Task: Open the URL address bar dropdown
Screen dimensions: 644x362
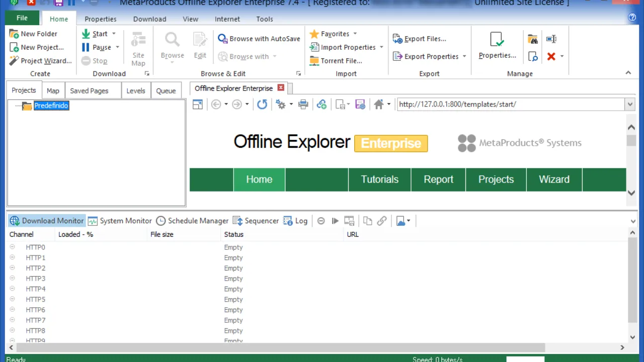Action: pos(629,104)
